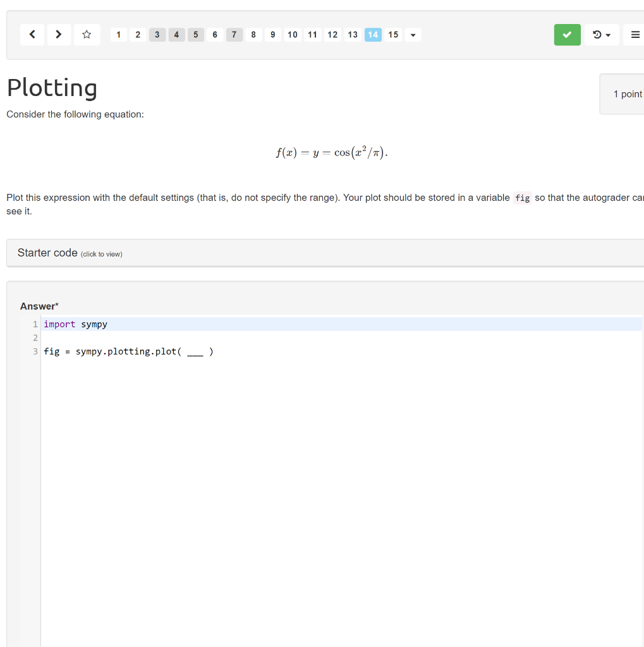Image resolution: width=644 pixels, height=647 pixels.
Task: Jump to question 12
Action: click(332, 35)
